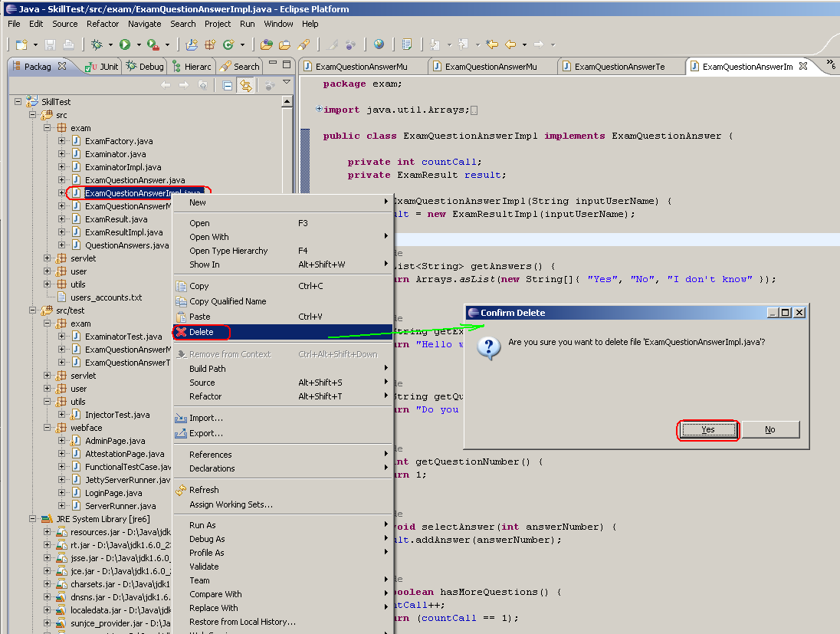The width and height of the screenshot is (840, 634).
Task: Open the Source menu
Action: pos(64,24)
